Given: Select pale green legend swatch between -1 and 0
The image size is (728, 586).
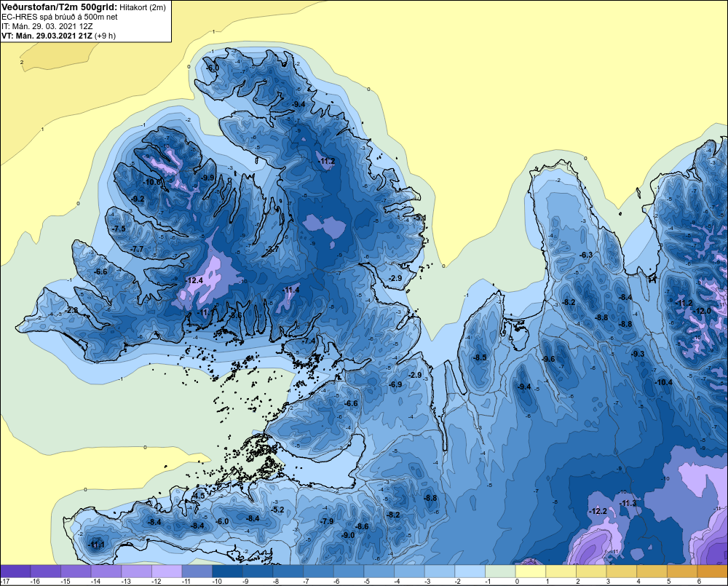Looking at the screenshot, I should click(x=501, y=571).
